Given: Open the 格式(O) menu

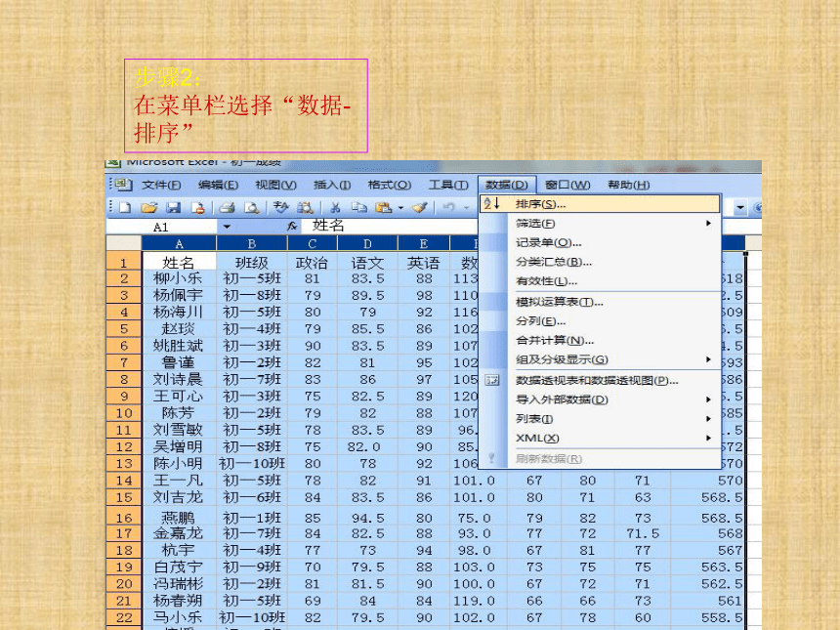Looking at the screenshot, I should tap(390, 185).
